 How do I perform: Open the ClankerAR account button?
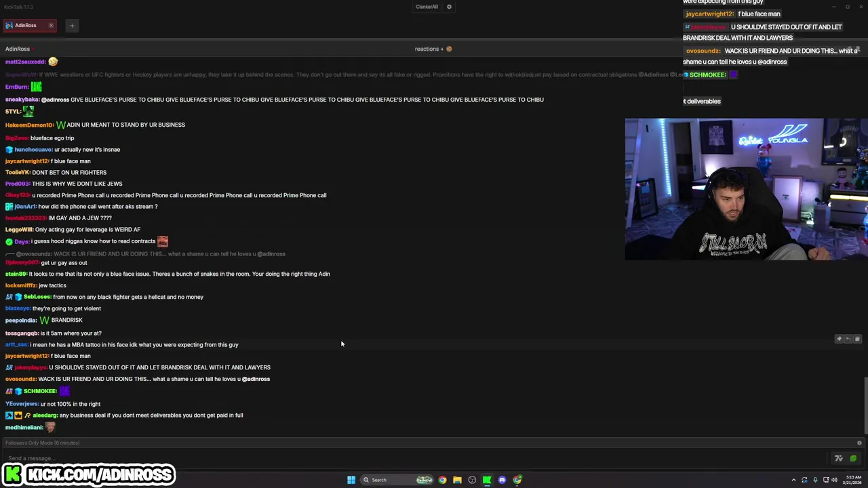pos(427,7)
